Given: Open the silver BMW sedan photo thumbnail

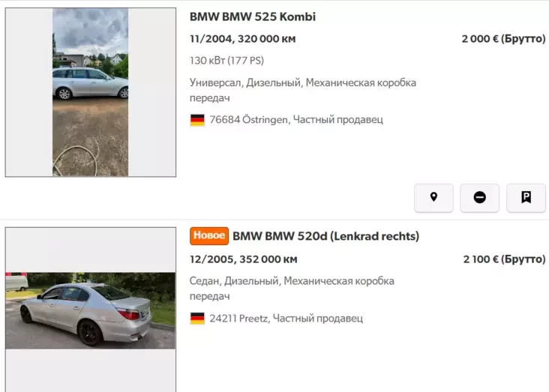Looking at the screenshot, I should tap(90, 310).
